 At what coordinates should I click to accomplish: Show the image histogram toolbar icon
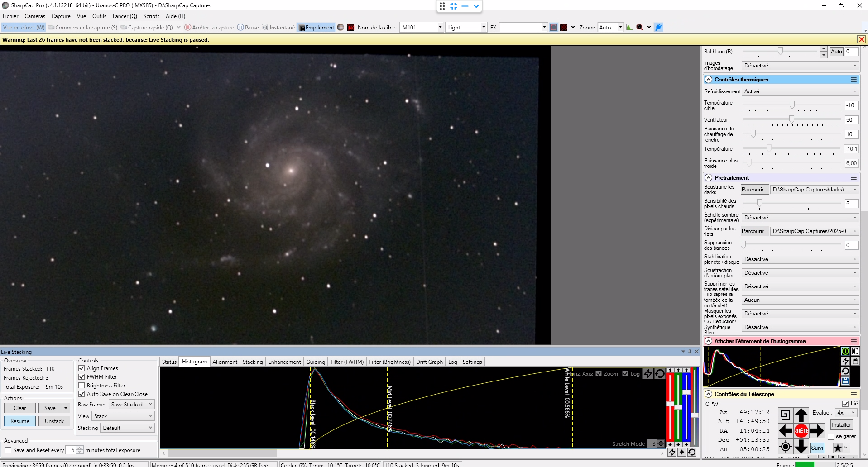[629, 27]
